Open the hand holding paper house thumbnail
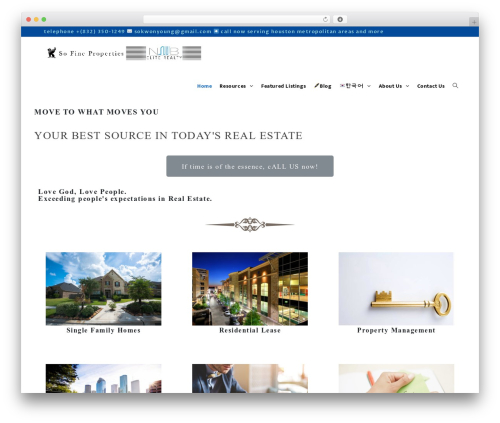This screenshot has height=423, width=500. coord(396,378)
